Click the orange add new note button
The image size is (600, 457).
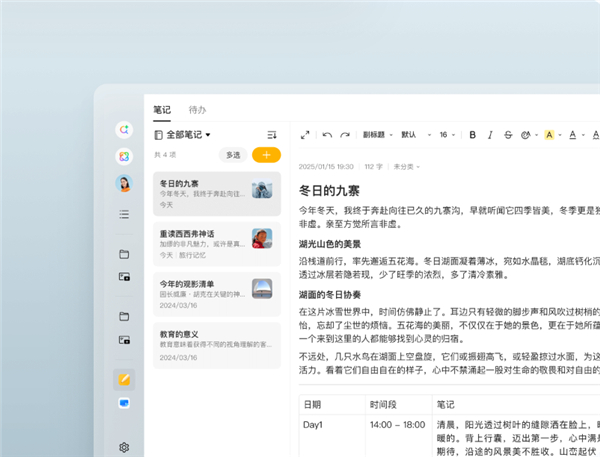point(266,155)
